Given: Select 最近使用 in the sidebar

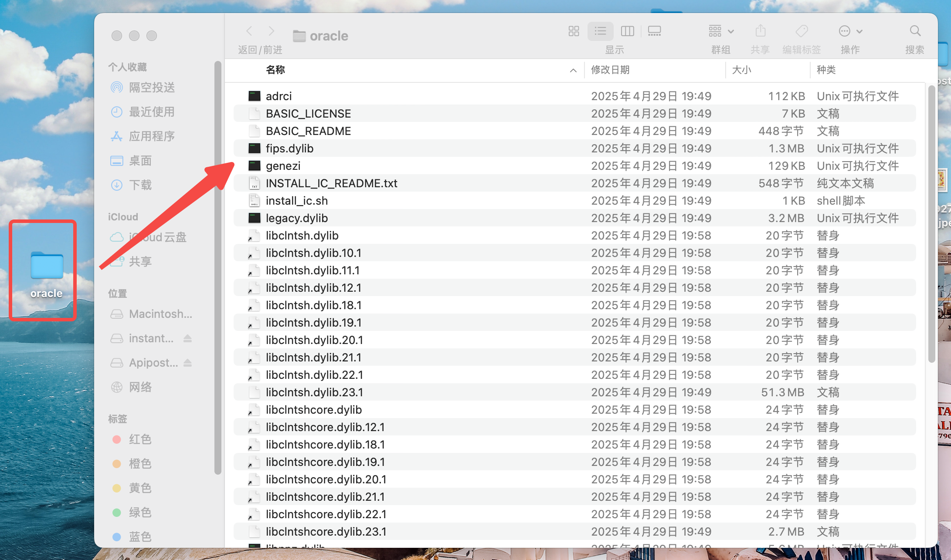Looking at the screenshot, I should click(x=153, y=112).
